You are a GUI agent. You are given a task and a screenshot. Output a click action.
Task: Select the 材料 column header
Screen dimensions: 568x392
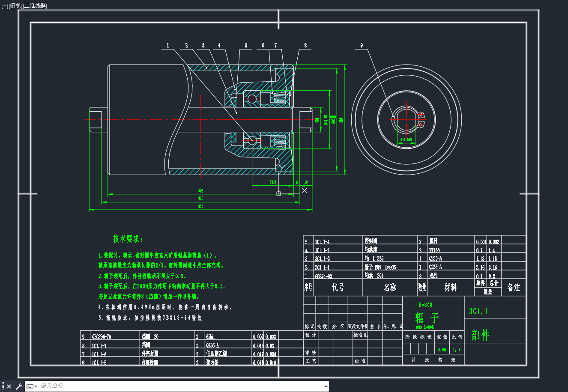[x=451, y=288]
